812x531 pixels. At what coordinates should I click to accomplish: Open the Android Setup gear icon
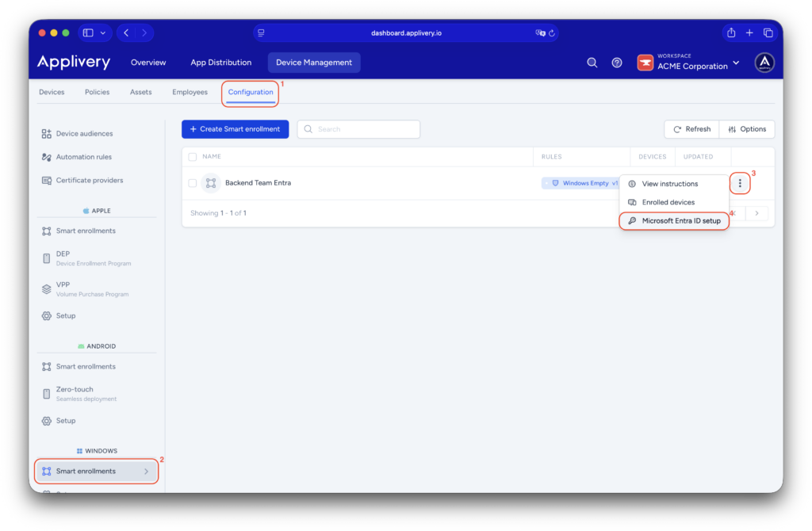[48, 420]
